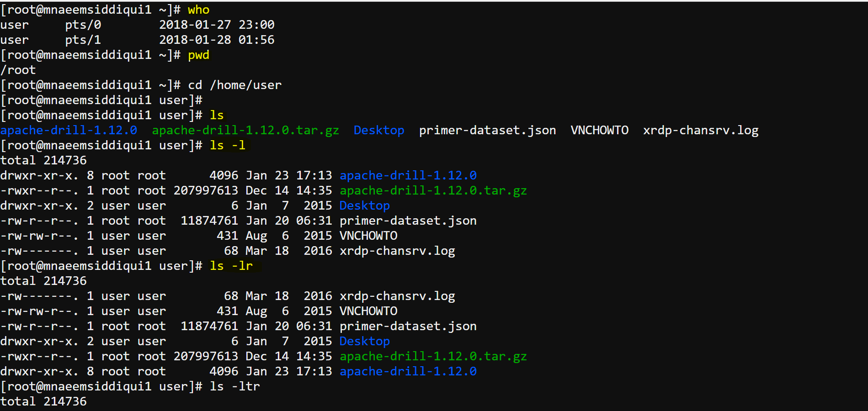
Task: Click the 'ls -ltr' command text
Action: (235, 386)
